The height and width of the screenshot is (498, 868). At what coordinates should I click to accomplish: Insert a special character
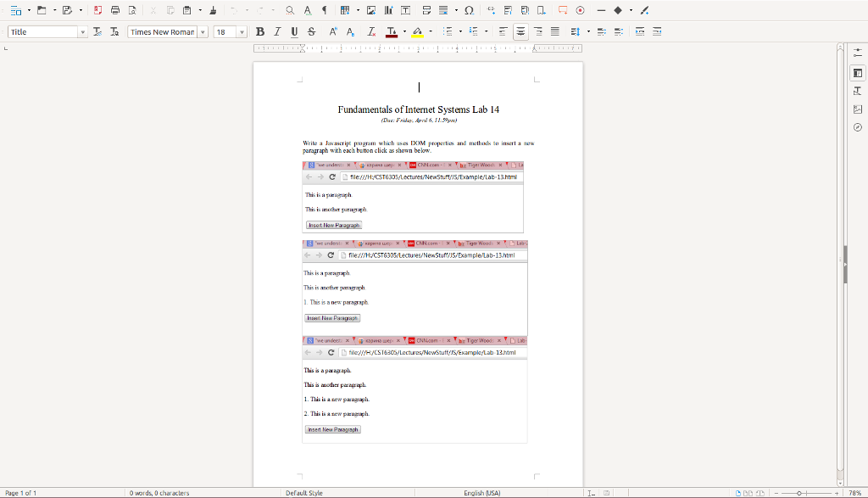click(x=467, y=9)
